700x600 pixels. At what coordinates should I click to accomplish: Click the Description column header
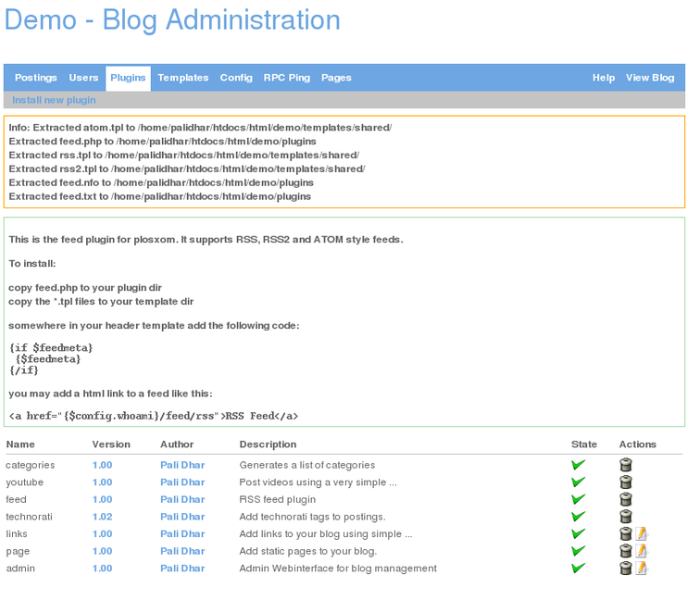click(x=268, y=444)
